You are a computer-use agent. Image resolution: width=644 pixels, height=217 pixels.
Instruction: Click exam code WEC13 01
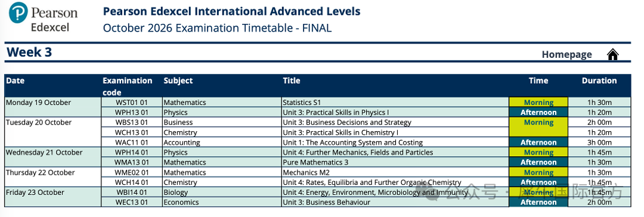131,202
